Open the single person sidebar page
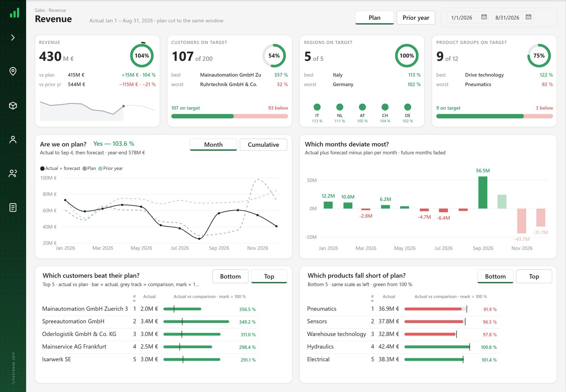The width and height of the screenshot is (566, 392). pyautogui.click(x=13, y=139)
